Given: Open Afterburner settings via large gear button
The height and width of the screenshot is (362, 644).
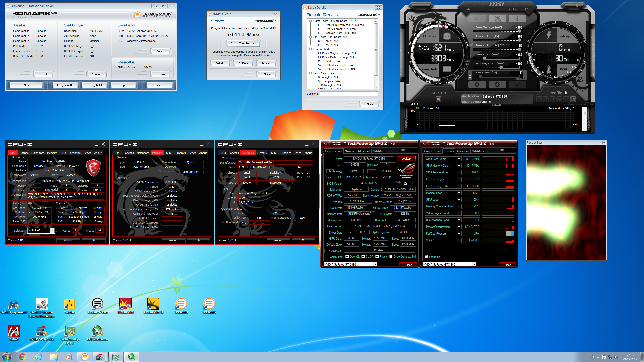Looking at the screenshot, I should coord(477,85).
